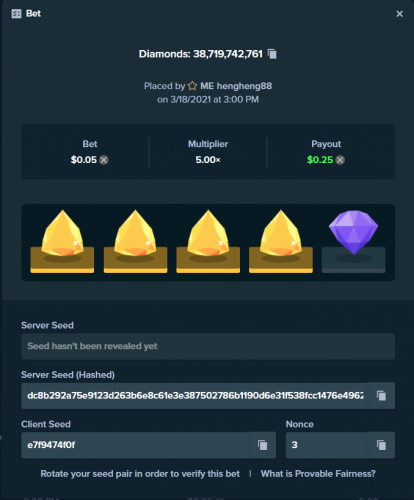This screenshot has width=414, height=500.
Task: Click the star icon beside hengheng88
Action: pyautogui.click(x=192, y=86)
